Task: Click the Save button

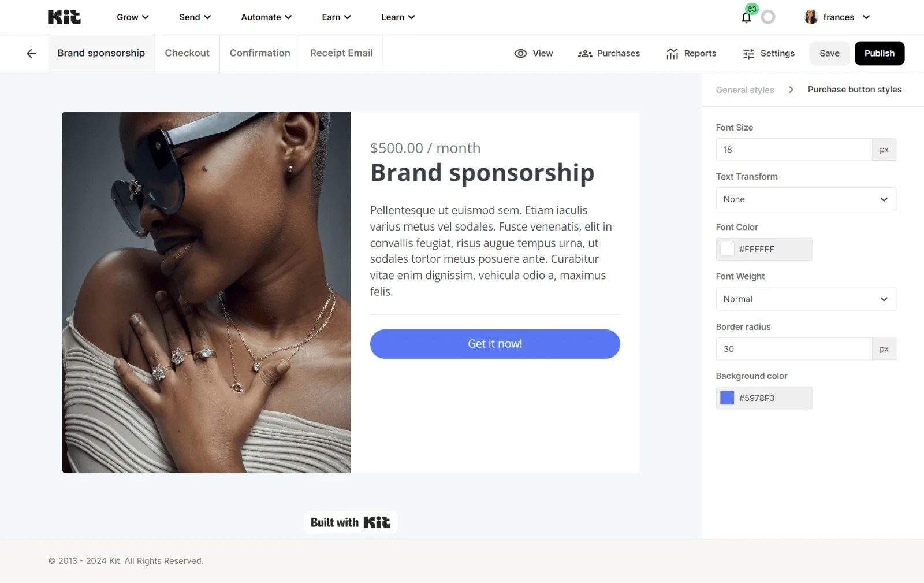Action: pos(829,53)
